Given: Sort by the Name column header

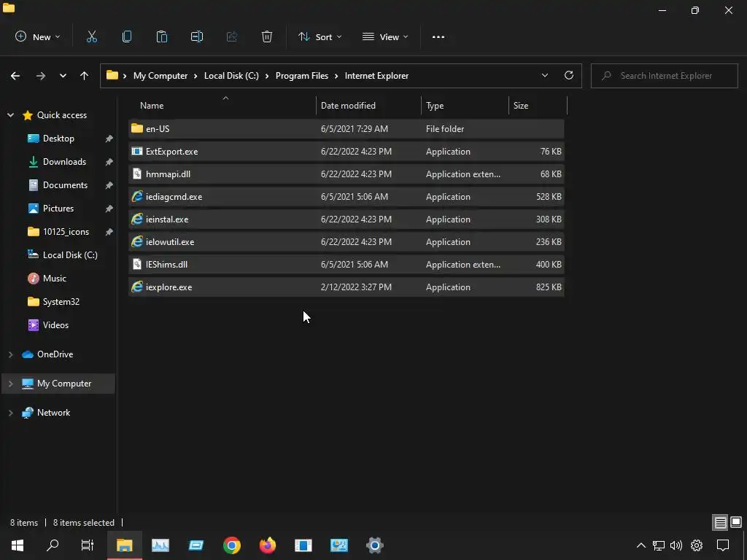Looking at the screenshot, I should point(222,105).
